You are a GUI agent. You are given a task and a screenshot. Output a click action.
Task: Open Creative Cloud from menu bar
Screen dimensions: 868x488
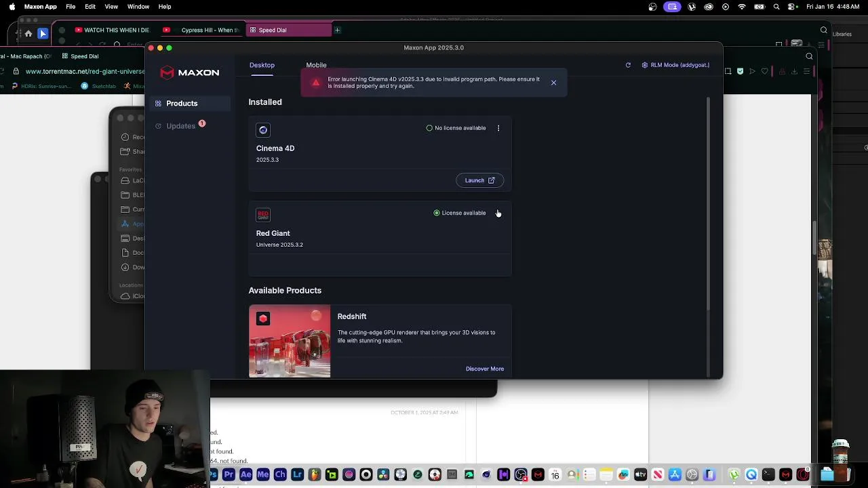pyautogui.click(x=709, y=7)
